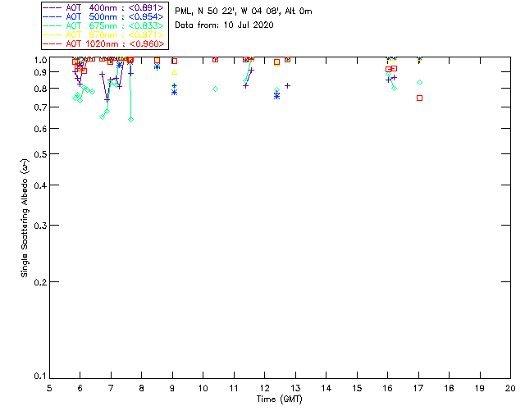
Task: Select the lowest diamond marker near 0.64 albedo
Action: [x=131, y=120]
